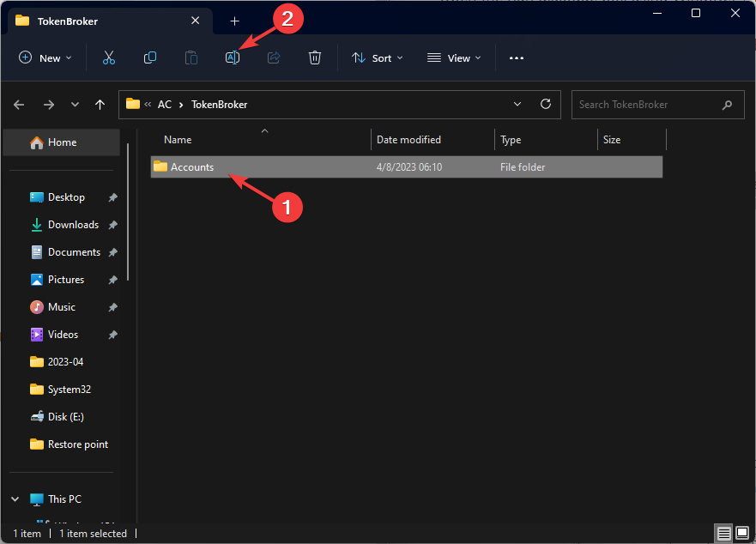Click AC in the address breadcrumb
This screenshot has height=544, width=756.
(165, 105)
